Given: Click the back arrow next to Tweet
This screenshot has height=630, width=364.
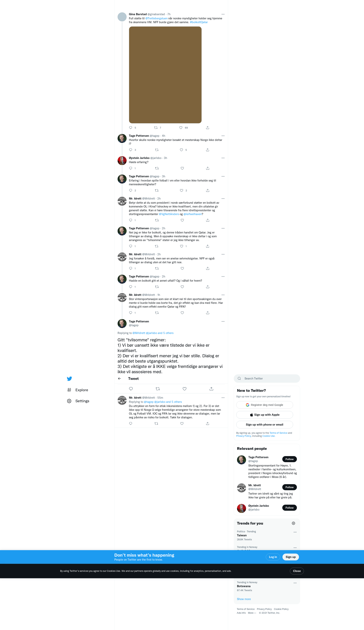Looking at the screenshot, I should (119, 379).
